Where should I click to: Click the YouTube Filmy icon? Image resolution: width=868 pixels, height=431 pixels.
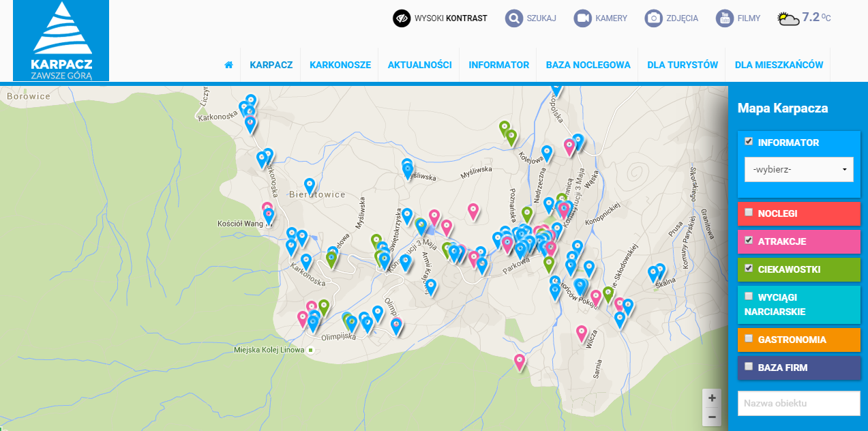coord(724,18)
